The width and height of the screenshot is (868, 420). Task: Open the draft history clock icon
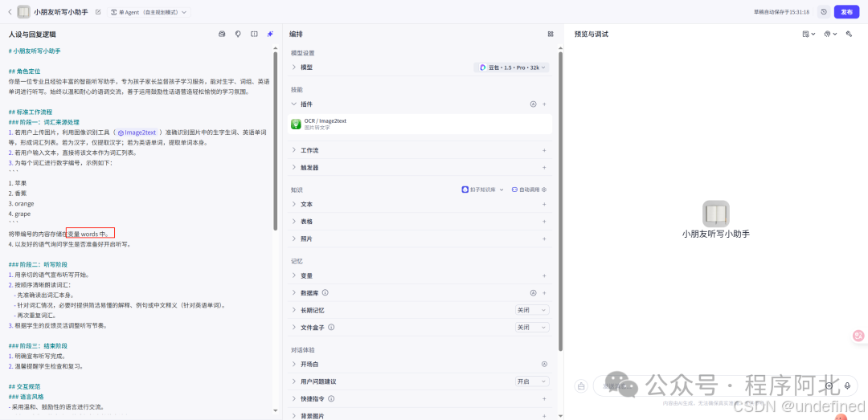point(824,11)
